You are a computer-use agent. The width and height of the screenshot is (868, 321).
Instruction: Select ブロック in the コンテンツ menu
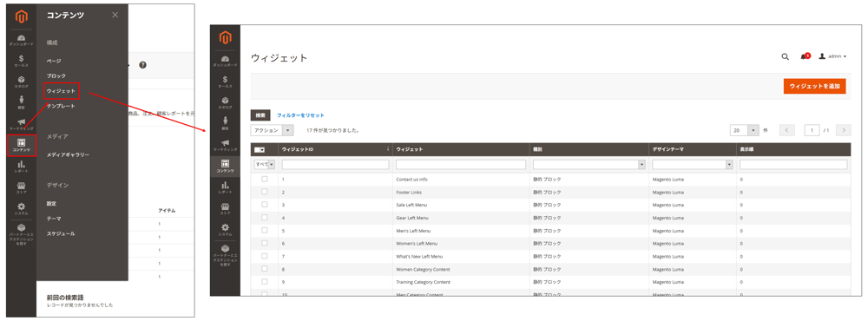click(56, 75)
